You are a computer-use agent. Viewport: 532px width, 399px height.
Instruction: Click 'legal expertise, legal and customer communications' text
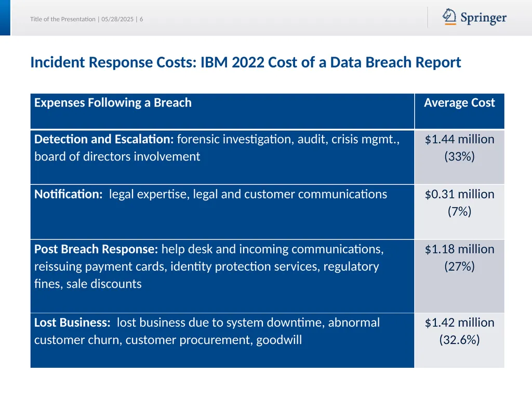pyautogui.click(x=248, y=194)
